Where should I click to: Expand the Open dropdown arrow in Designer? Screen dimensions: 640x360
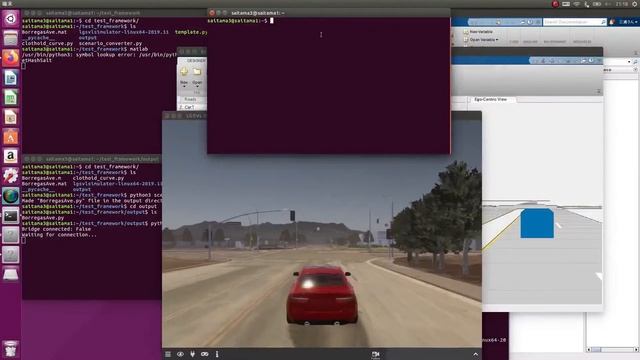[197, 87]
